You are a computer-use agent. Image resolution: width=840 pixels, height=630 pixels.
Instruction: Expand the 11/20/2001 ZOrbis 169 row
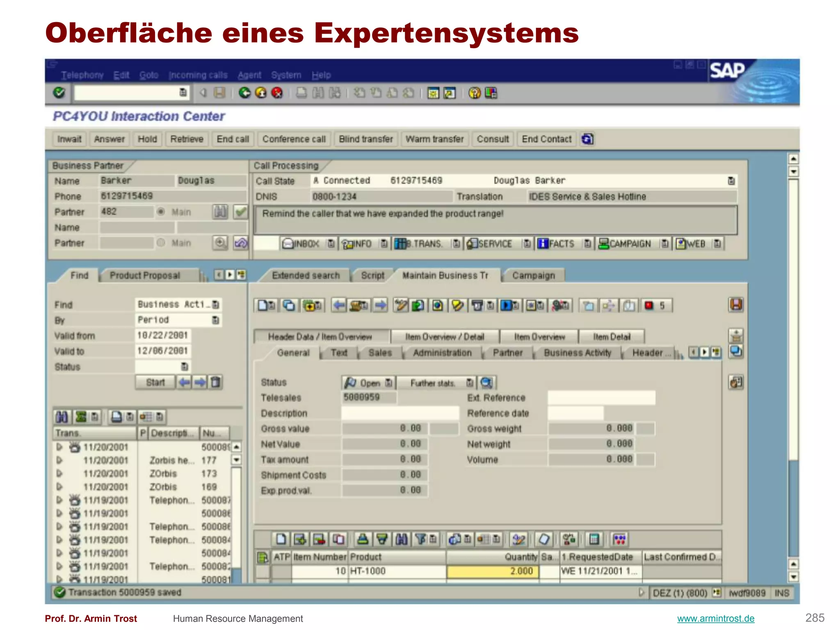59,486
